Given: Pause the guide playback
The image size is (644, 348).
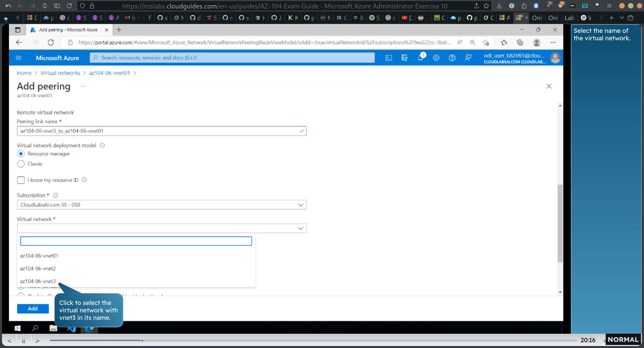Looking at the screenshot, I should [x=23, y=341].
